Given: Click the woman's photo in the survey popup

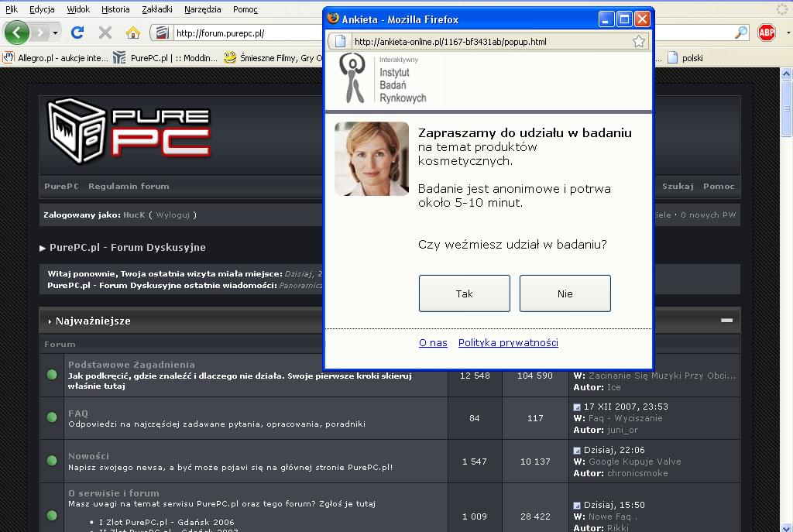Looking at the screenshot, I should point(372,159).
